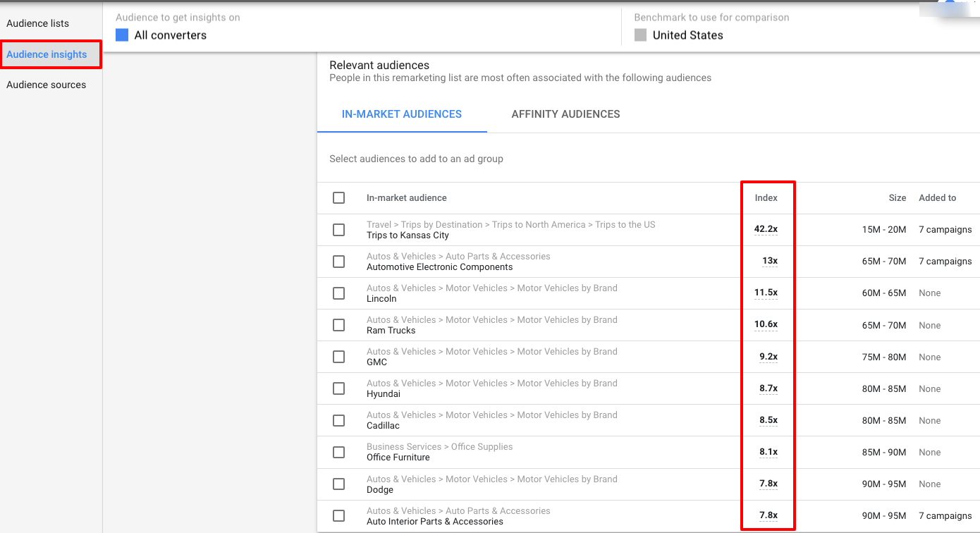Click 60M - 65M size value
Image resolution: width=980 pixels, height=533 pixels.
point(884,293)
